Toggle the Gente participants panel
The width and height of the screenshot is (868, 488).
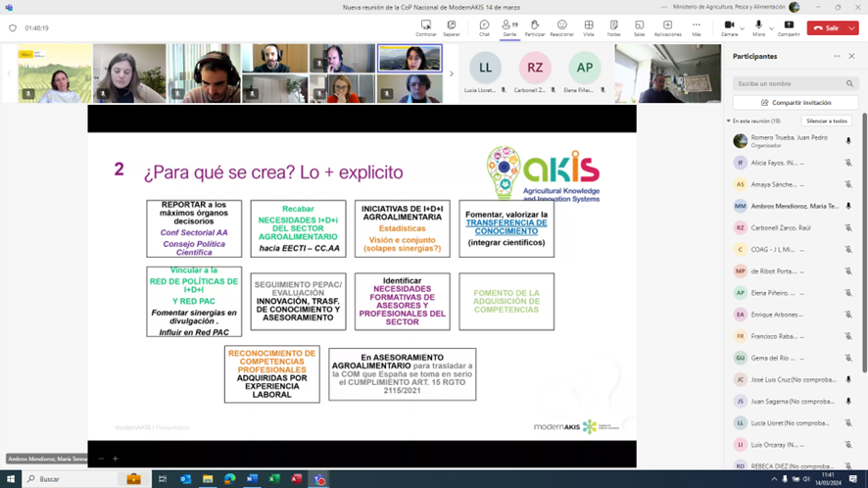point(509,27)
